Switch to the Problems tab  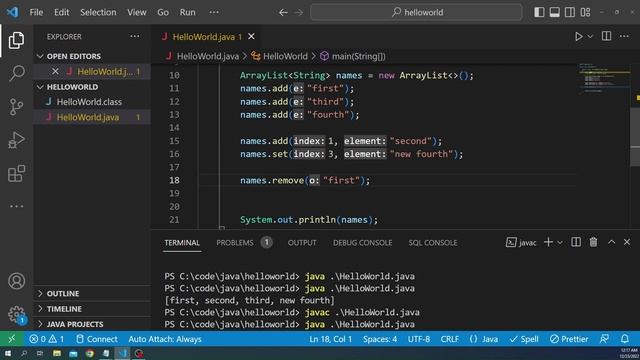[x=244, y=242]
